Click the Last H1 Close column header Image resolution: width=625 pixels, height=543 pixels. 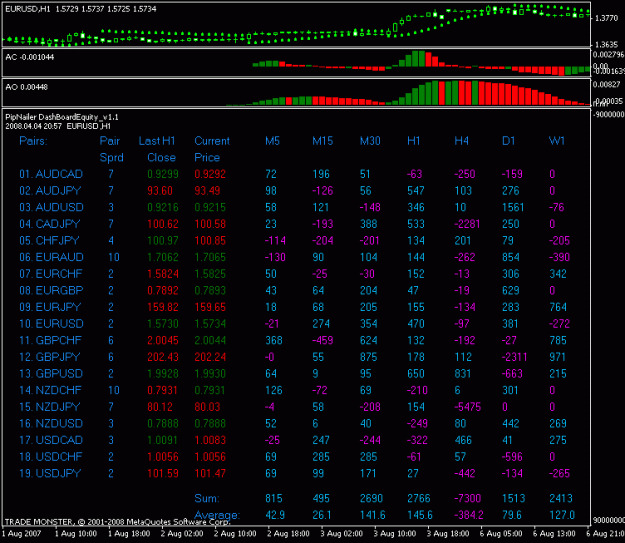pyautogui.click(x=157, y=149)
